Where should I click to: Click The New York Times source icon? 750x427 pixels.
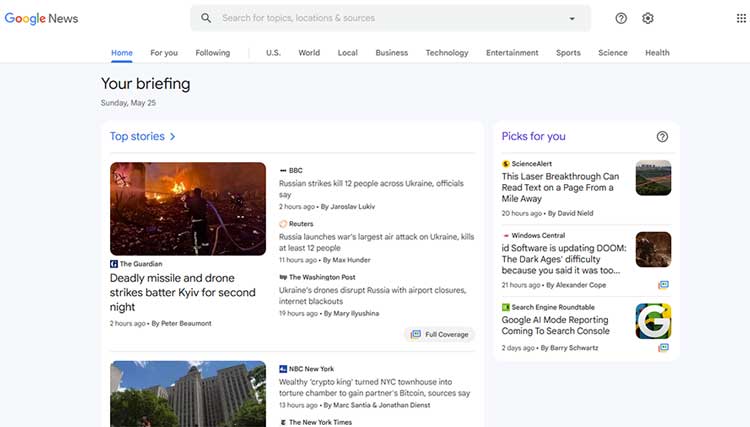point(283,422)
